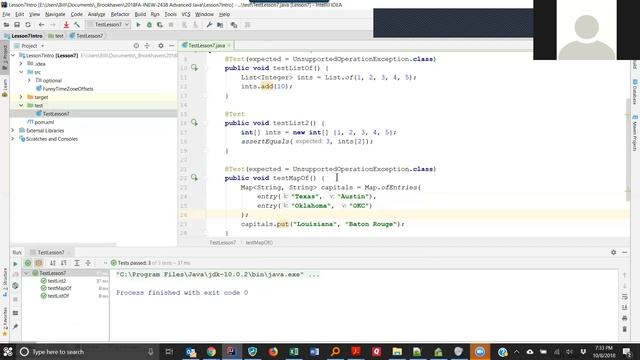Image resolution: width=640 pixels, height=360 pixels.
Task: Toggle sort alphabetically in test runner
Action: (x=53, y=263)
